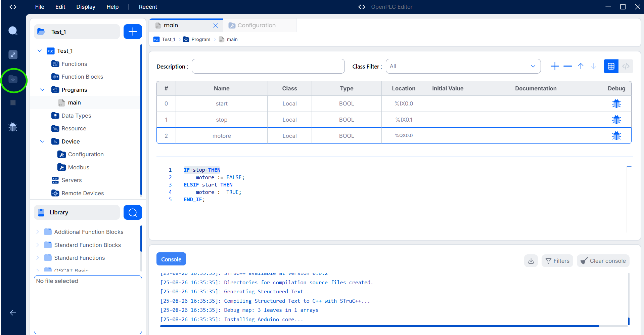
Task: Remove variable with the minus icon
Action: pyautogui.click(x=567, y=66)
